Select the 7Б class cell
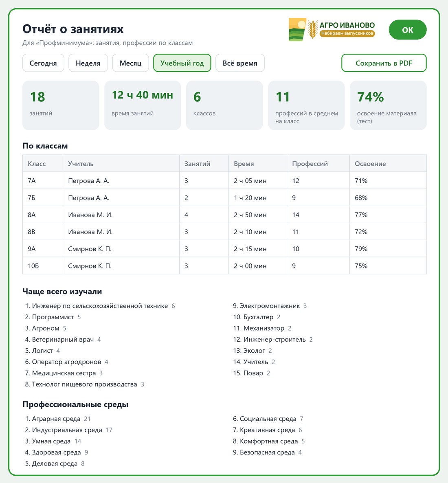 click(43, 198)
